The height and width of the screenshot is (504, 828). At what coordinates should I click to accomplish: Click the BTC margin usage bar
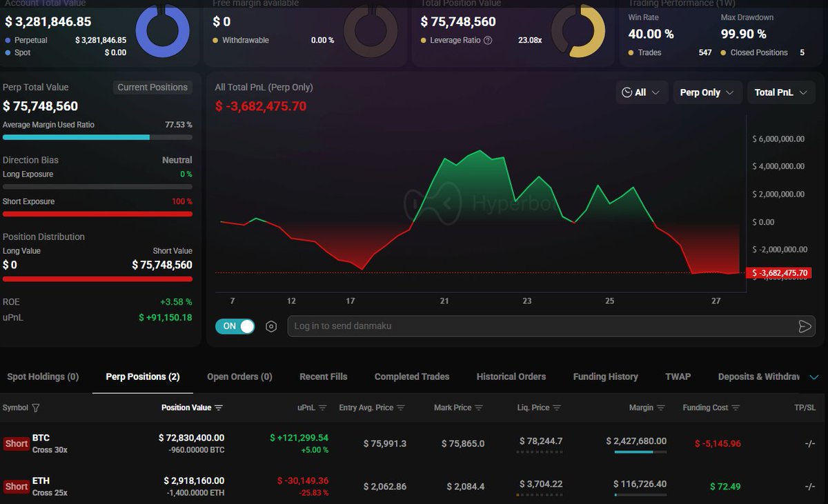[x=640, y=452]
